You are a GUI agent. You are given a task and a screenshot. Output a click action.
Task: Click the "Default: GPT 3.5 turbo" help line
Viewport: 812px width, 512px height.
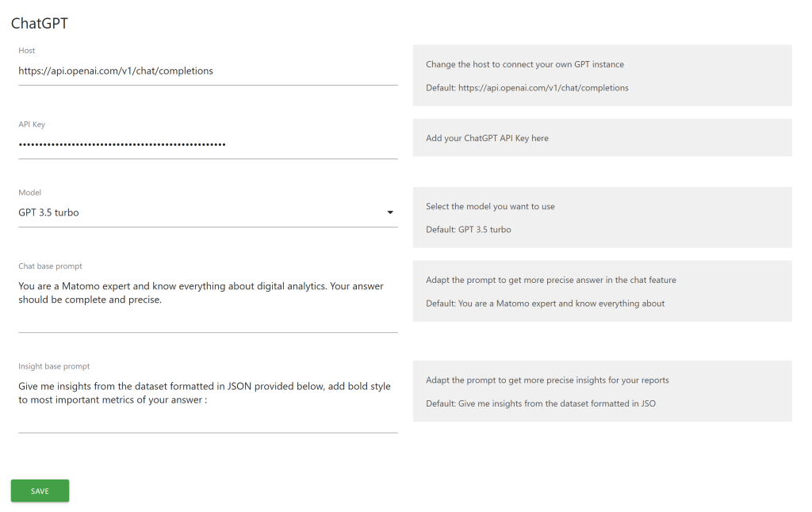[x=468, y=230]
